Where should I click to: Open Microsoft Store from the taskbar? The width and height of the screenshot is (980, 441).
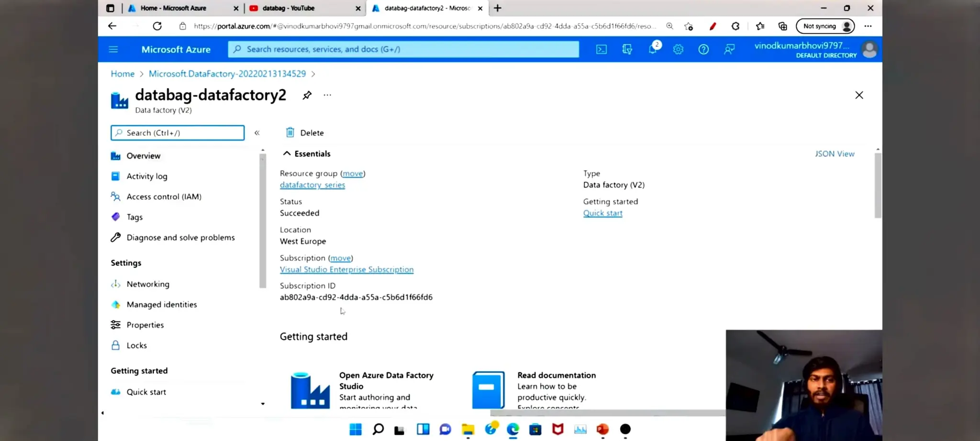[535, 429]
